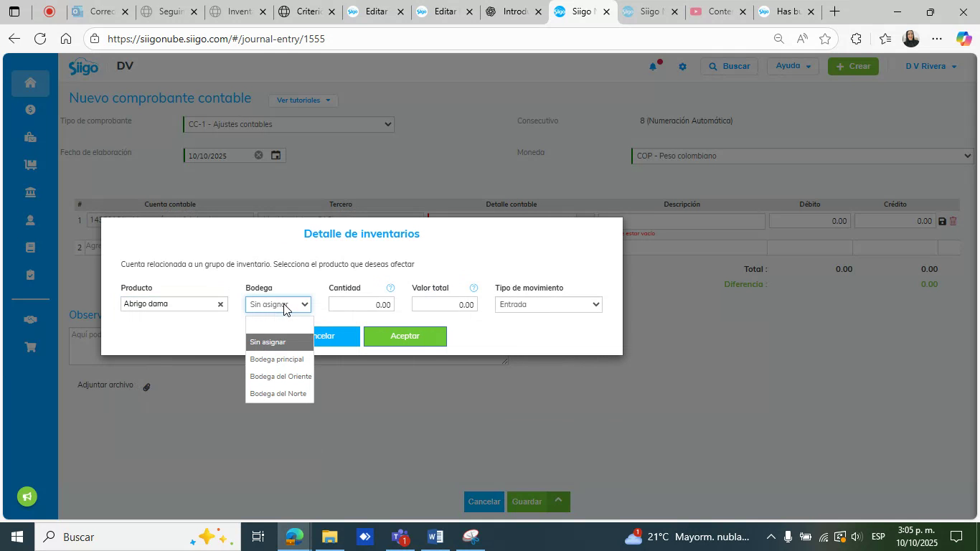Click the Siigo logo
This screenshot has height=551, width=980.
(83, 67)
